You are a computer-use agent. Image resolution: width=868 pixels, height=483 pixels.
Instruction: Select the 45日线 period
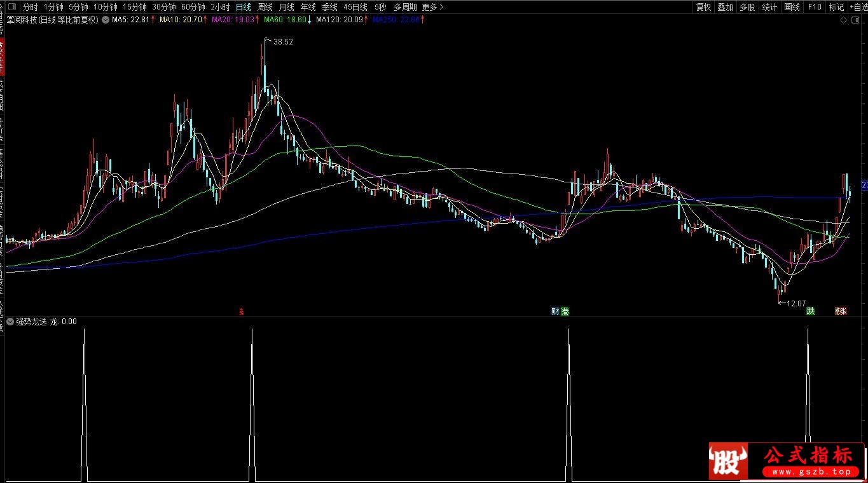[x=355, y=7]
